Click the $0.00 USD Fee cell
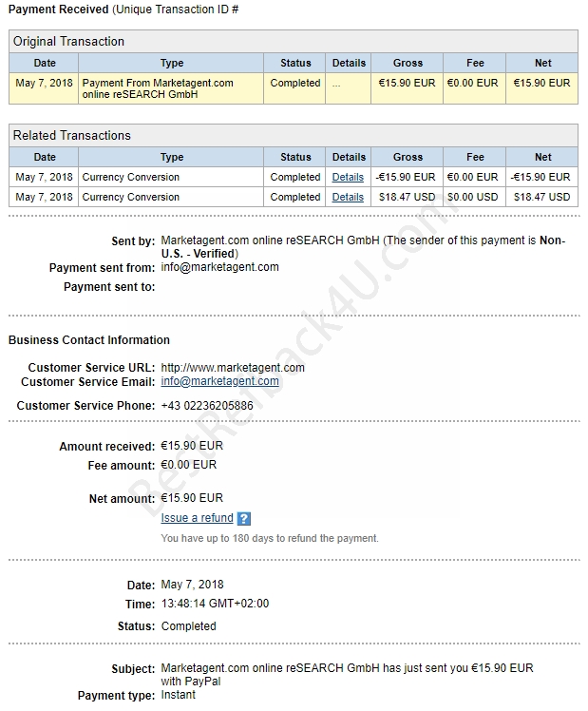 click(x=472, y=197)
